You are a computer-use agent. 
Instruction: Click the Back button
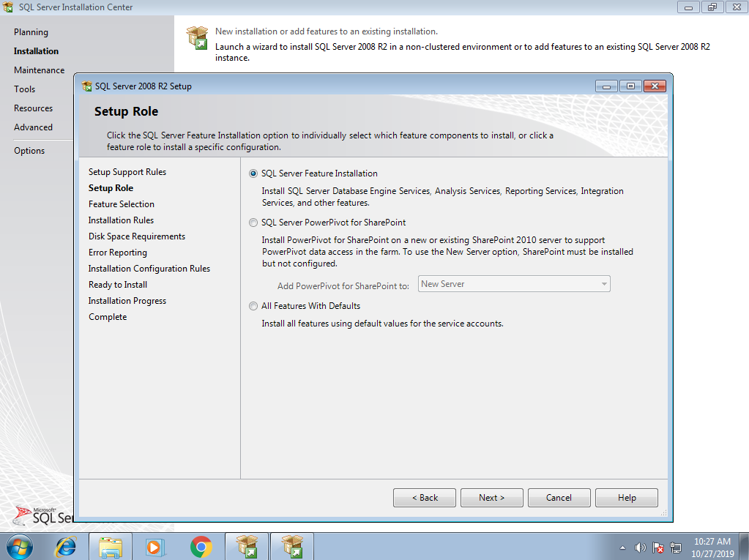pos(425,498)
